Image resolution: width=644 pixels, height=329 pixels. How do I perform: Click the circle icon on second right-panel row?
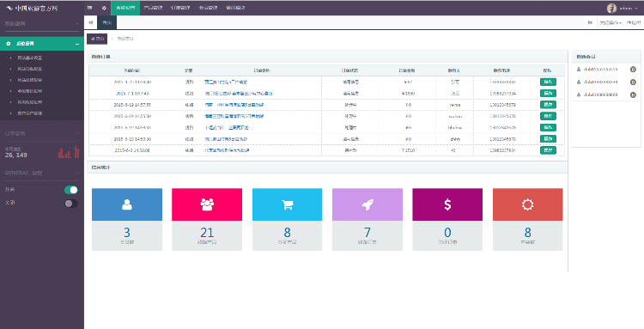(633, 82)
